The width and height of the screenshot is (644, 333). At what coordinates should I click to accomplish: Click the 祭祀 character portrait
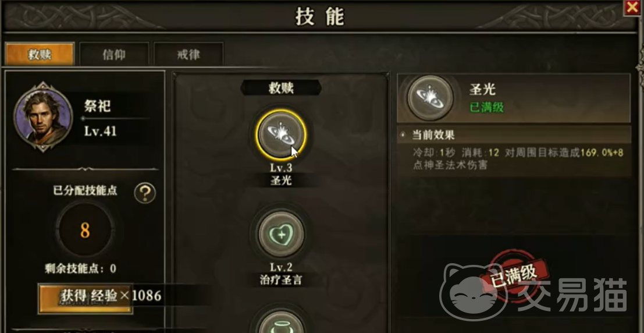[43, 116]
